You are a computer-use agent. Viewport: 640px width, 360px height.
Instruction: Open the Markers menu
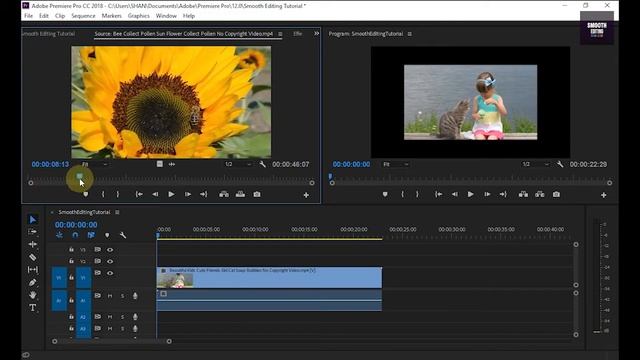pyautogui.click(x=111, y=16)
